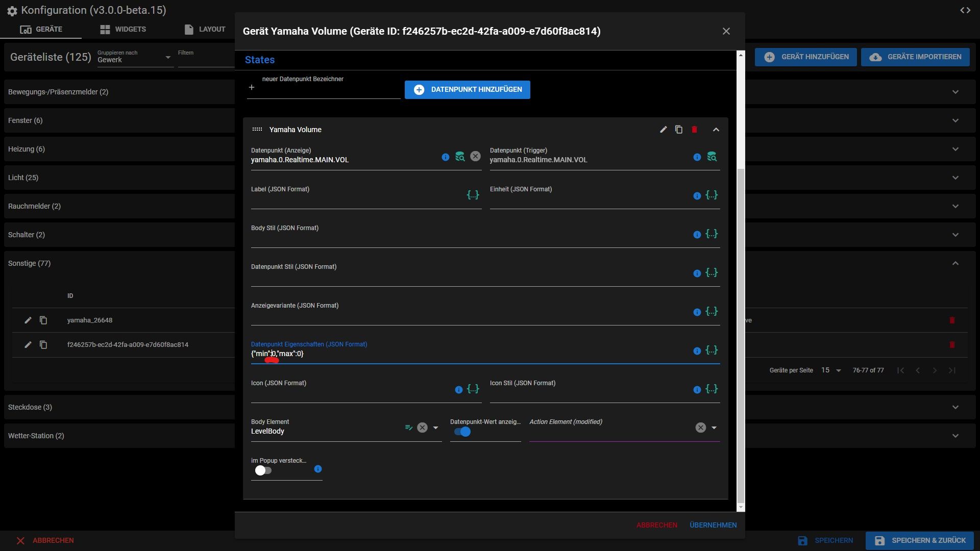Delete the Yamaha Volume state with the red trash icon
980x551 pixels.
click(694, 130)
